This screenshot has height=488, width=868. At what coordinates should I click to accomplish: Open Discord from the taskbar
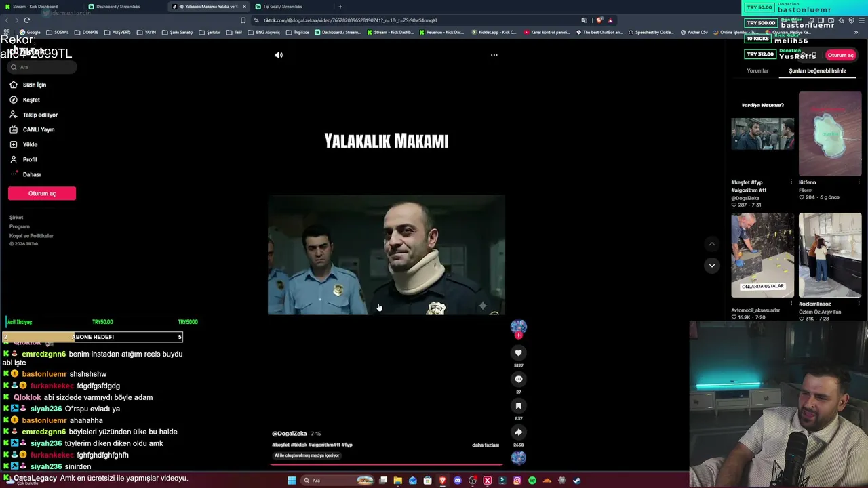[458, 481]
